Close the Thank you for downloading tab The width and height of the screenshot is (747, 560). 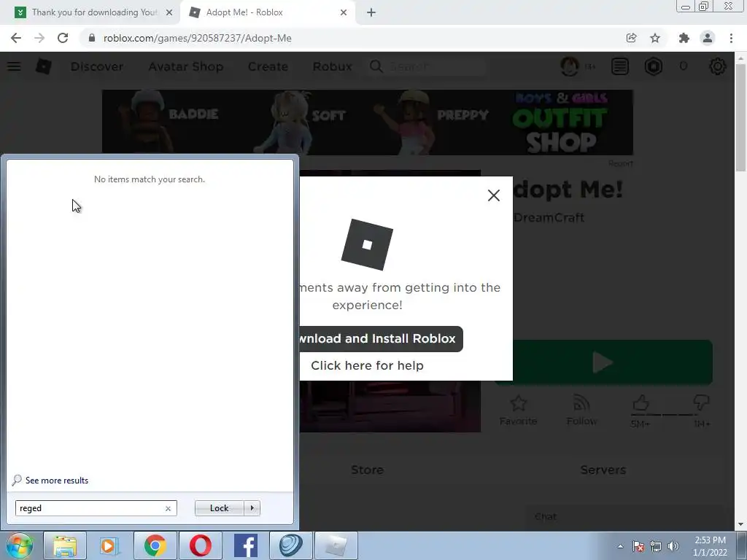point(169,12)
